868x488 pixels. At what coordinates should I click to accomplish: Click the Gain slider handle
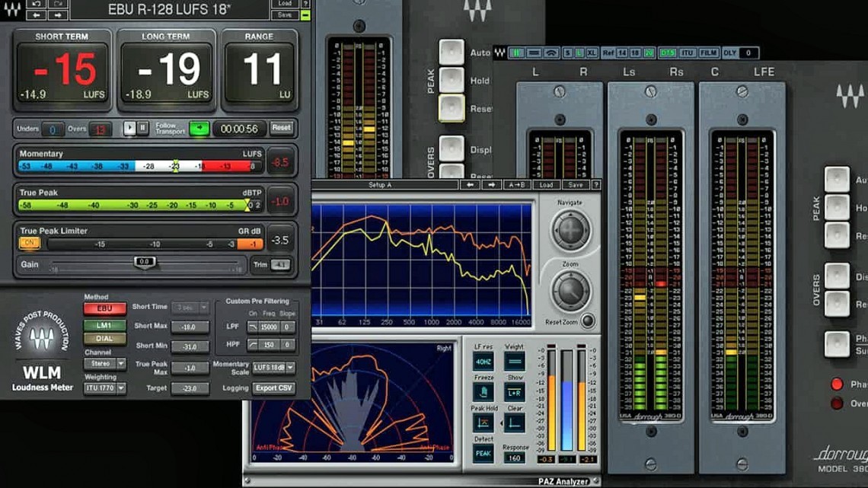(x=144, y=262)
